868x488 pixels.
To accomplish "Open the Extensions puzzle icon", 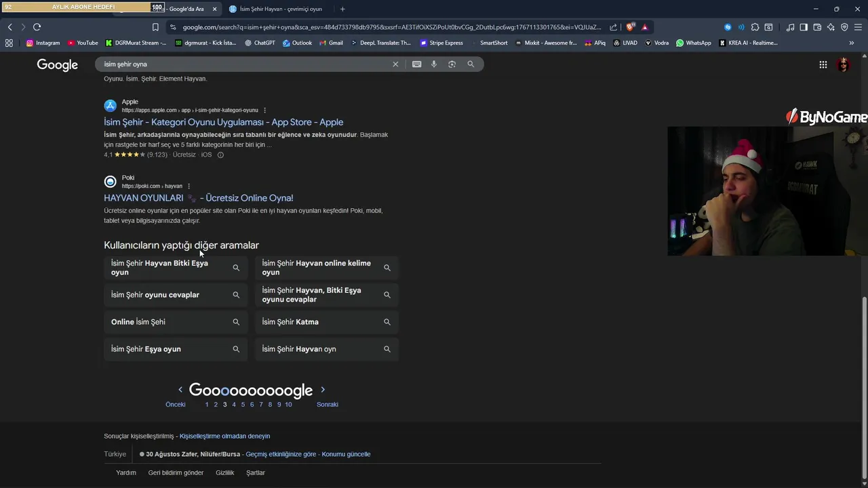I will 755,27.
